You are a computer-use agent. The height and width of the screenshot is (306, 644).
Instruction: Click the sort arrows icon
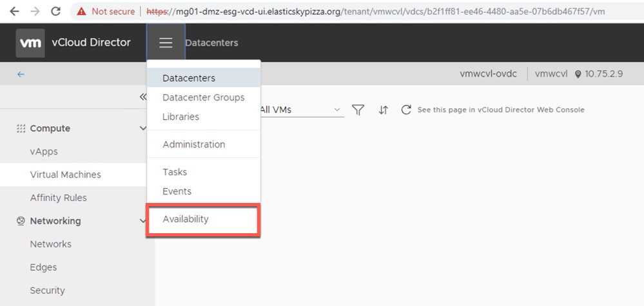pyautogui.click(x=384, y=110)
